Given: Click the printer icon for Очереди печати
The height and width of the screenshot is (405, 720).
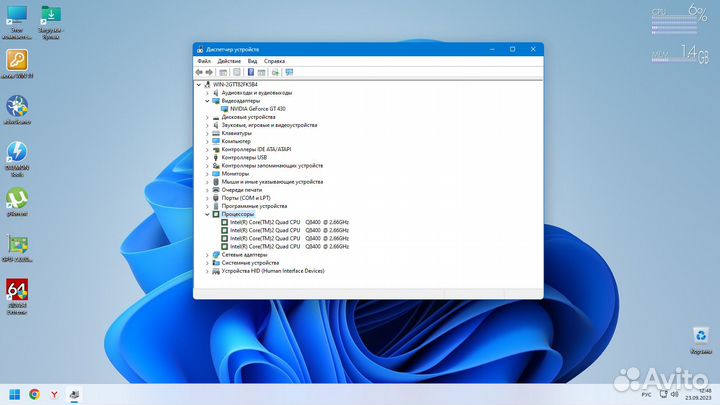Looking at the screenshot, I should 216,190.
